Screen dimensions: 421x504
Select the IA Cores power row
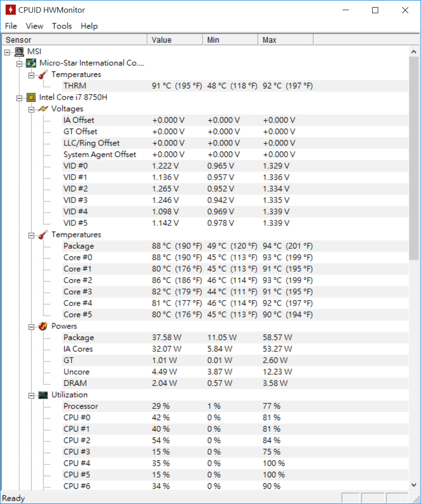235,349
